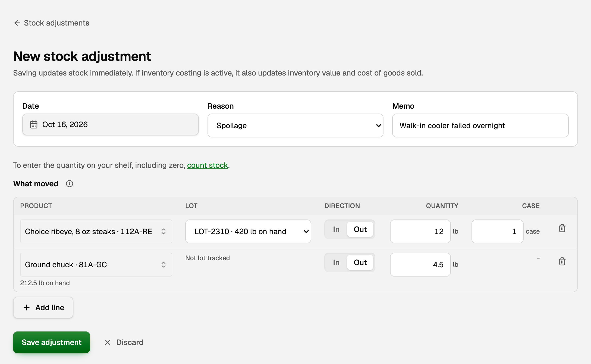591x364 pixels.
Task: Select Out for the Choice ribeye line
Action: 360,229
